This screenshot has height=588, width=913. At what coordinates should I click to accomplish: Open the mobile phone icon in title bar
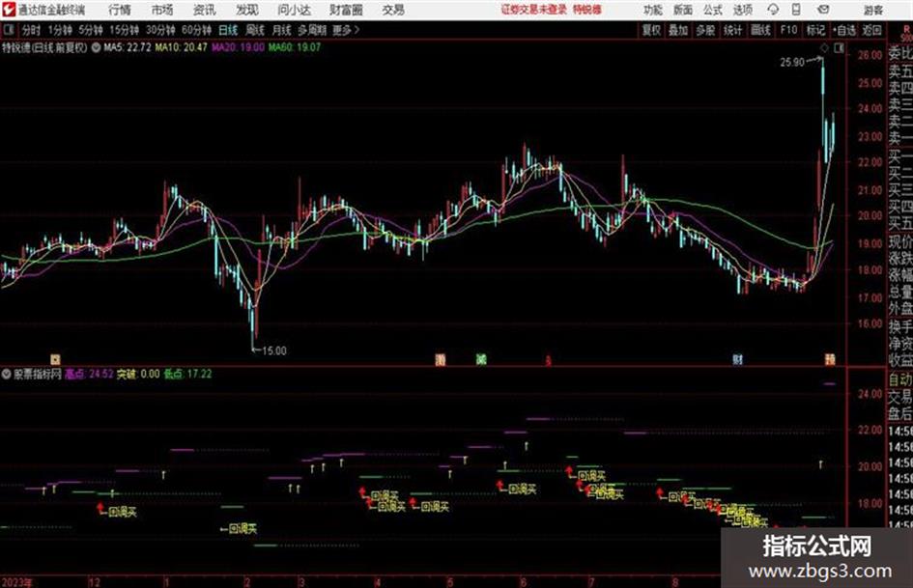(x=796, y=10)
